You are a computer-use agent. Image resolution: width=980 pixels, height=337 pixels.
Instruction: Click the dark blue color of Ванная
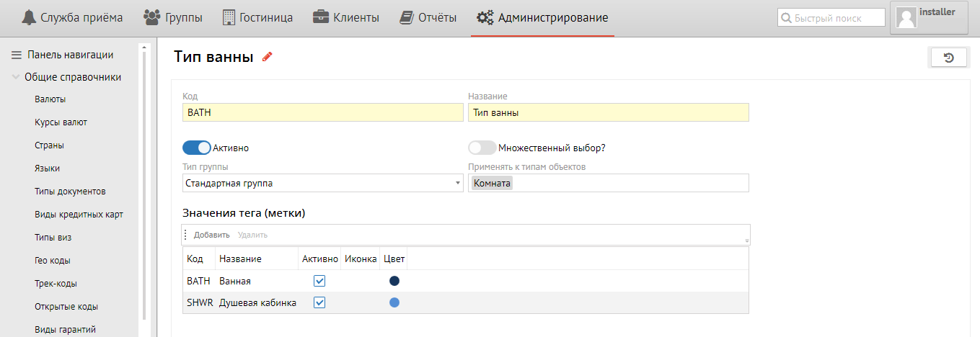(x=394, y=281)
